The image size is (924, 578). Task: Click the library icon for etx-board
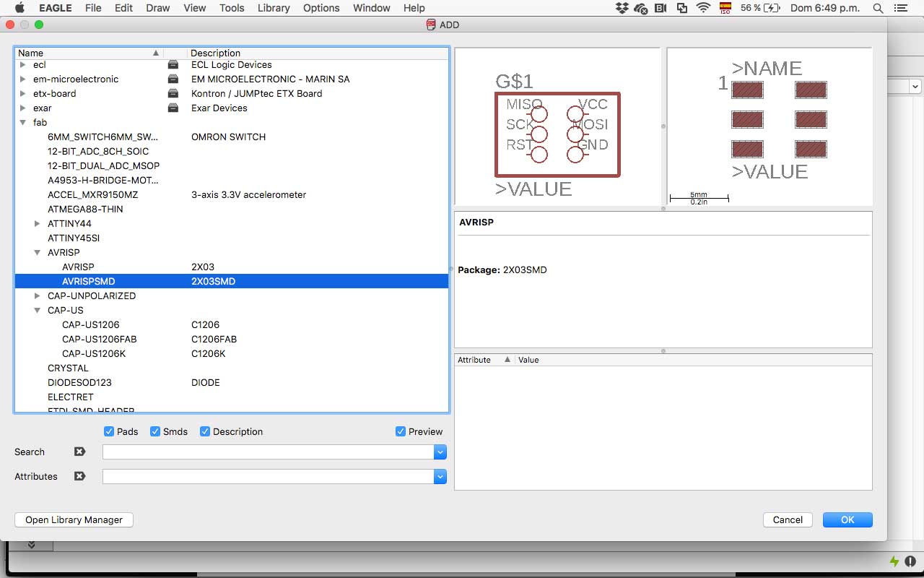pyautogui.click(x=173, y=93)
